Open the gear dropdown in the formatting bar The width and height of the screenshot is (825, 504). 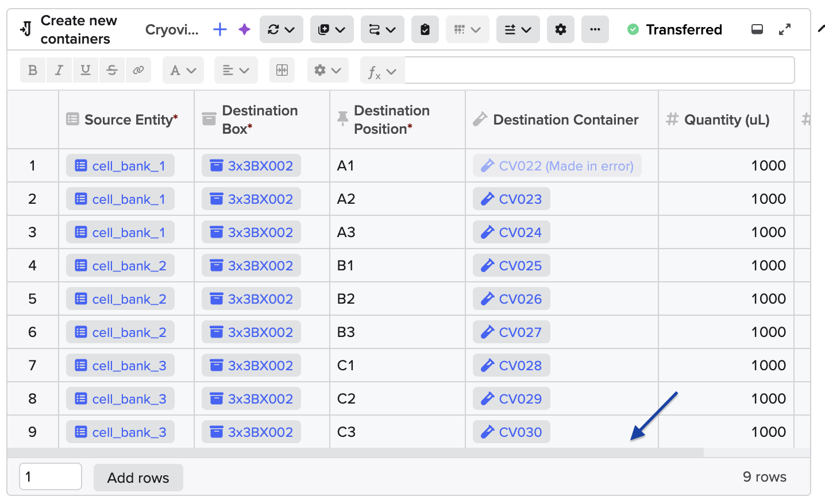click(328, 70)
